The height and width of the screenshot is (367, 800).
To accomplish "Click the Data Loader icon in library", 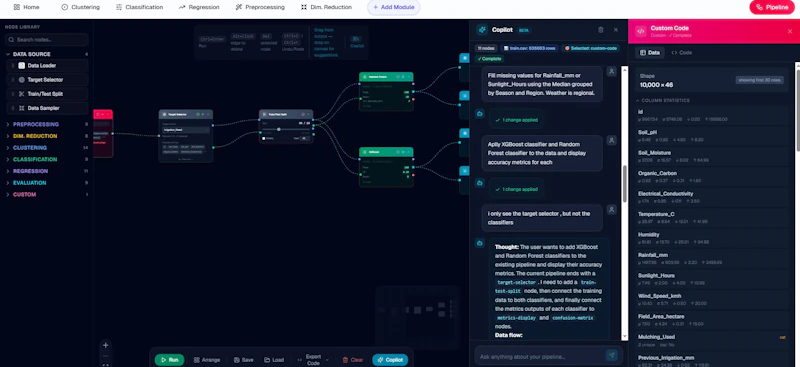I will click(21, 66).
